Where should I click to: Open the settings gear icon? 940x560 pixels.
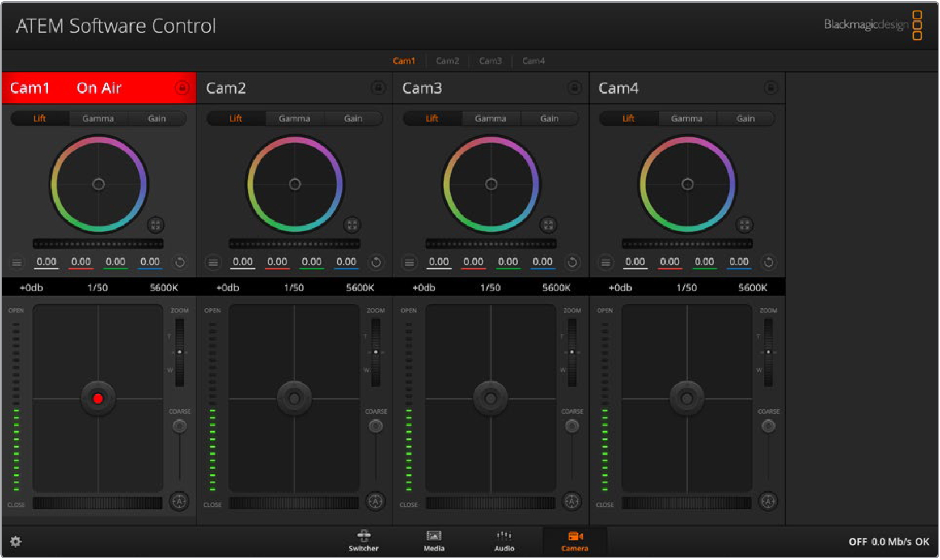[x=15, y=541]
